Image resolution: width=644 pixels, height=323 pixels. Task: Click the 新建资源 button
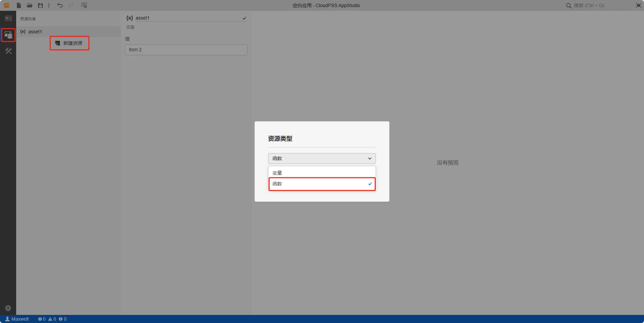[x=69, y=43]
